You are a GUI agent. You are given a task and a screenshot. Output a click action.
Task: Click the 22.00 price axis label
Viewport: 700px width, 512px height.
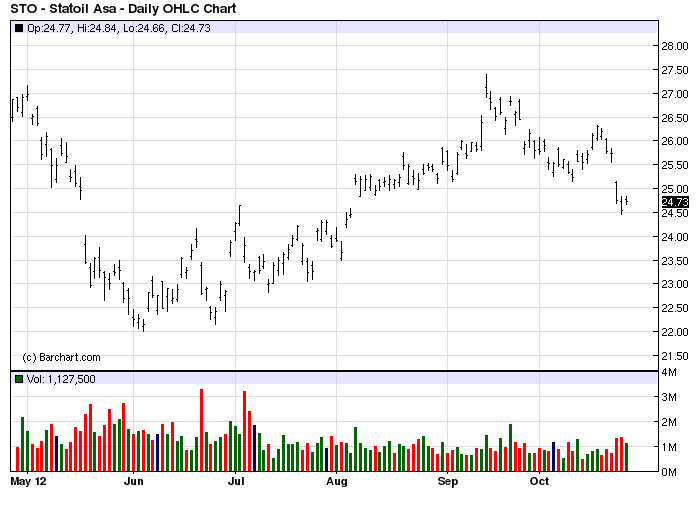click(675, 332)
